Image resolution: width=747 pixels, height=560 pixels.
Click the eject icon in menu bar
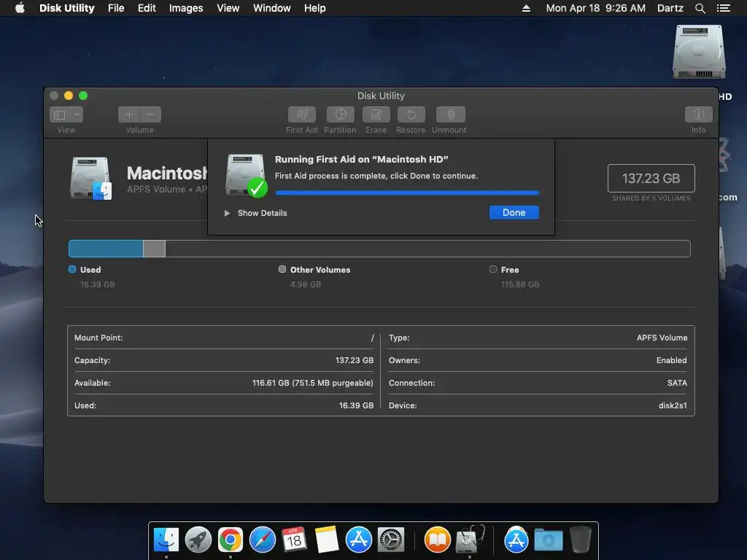pos(526,8)
